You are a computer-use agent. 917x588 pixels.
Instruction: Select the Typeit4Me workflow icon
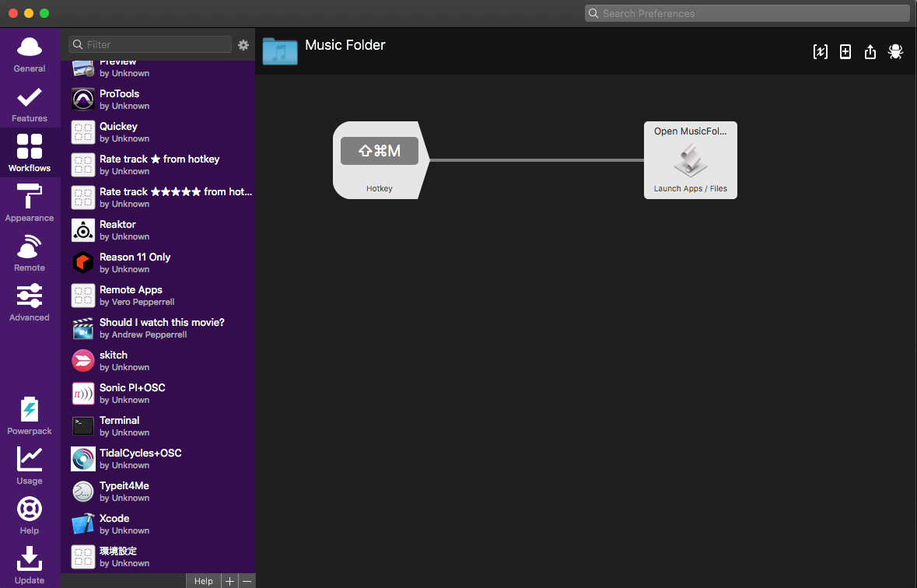coord(83,492)
